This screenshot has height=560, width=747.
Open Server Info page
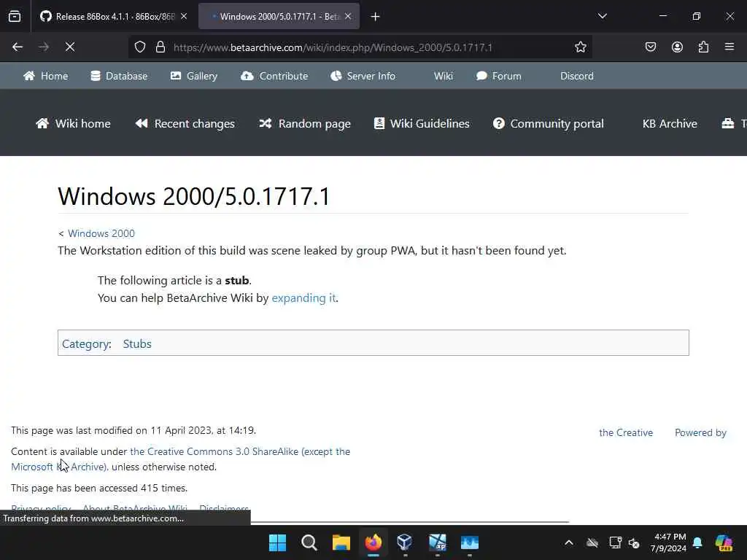pos(363,76)
